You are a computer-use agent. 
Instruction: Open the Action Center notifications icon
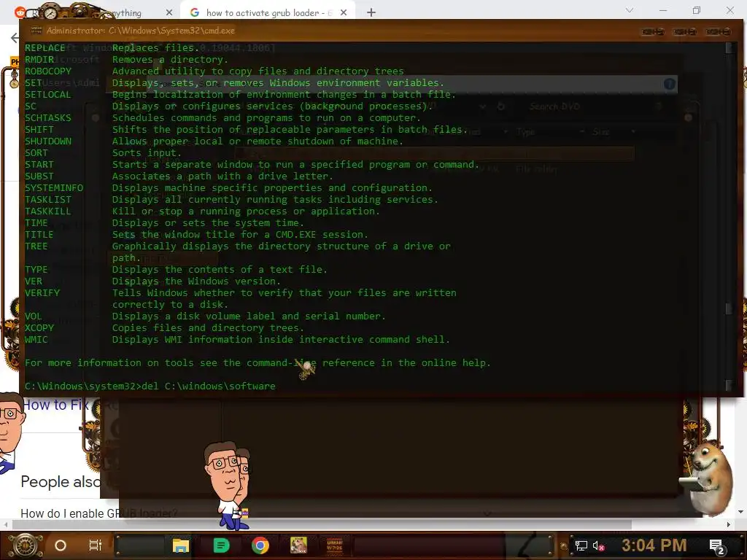(716, 546)
